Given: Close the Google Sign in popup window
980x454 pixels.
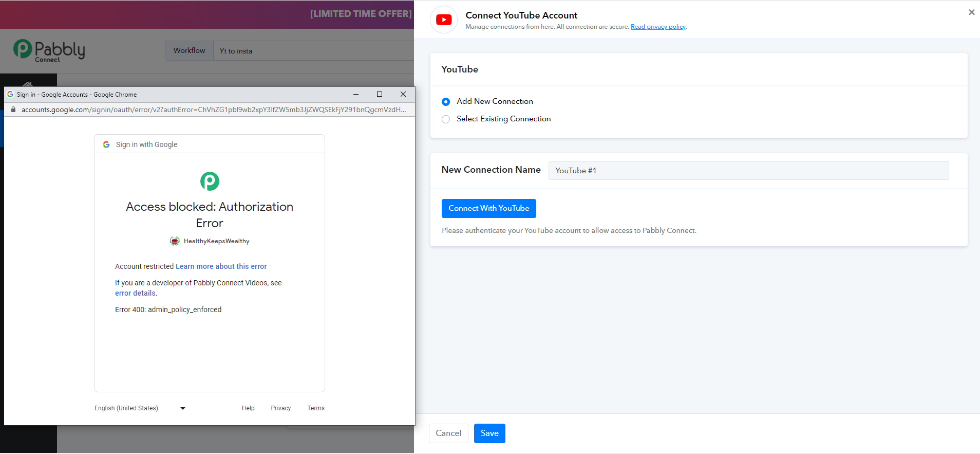Looking at the screenshot, I should (403, 94).
